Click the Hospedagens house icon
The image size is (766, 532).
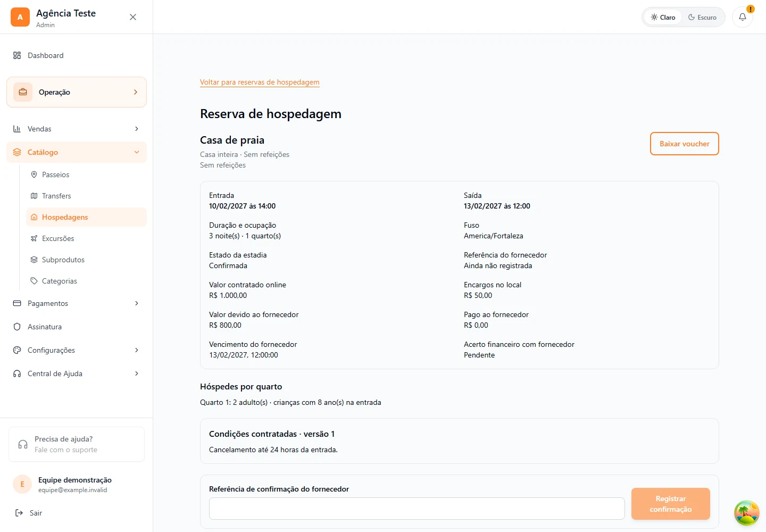coord(34,217)
